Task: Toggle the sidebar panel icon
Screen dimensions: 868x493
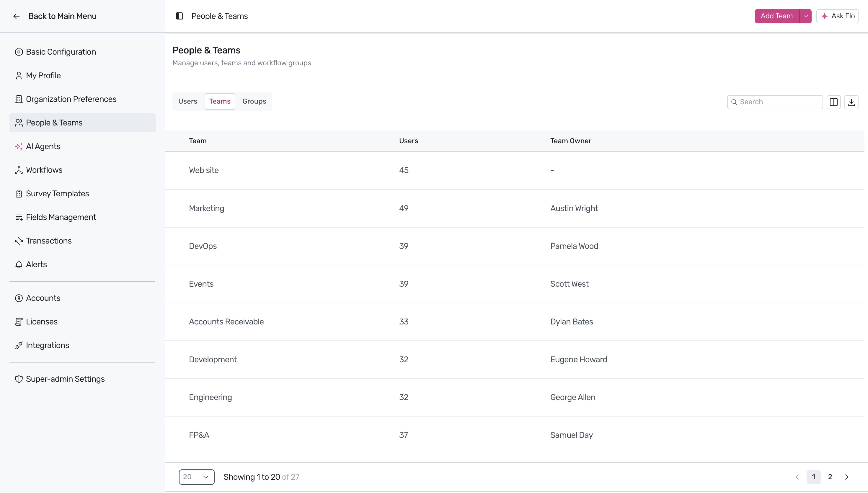Action: click(180, 16)
